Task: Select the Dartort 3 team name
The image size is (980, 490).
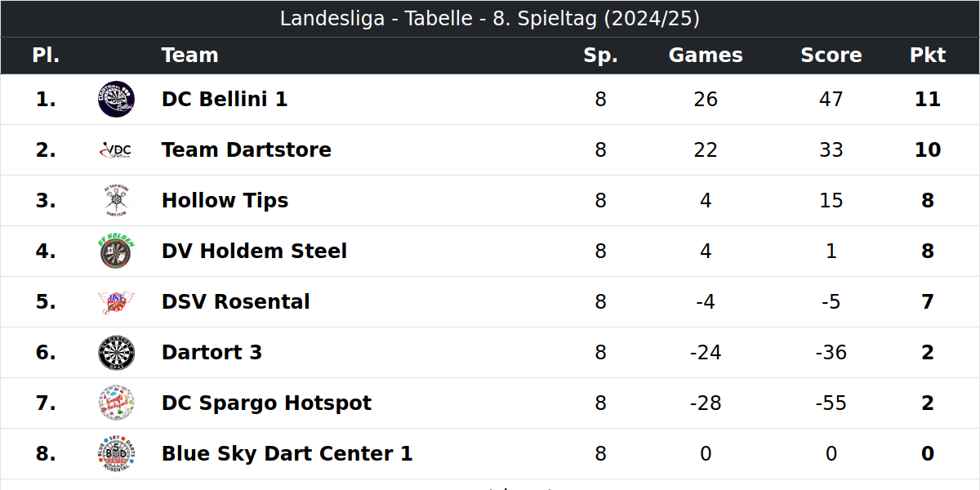Action: (x=212, y=353)
